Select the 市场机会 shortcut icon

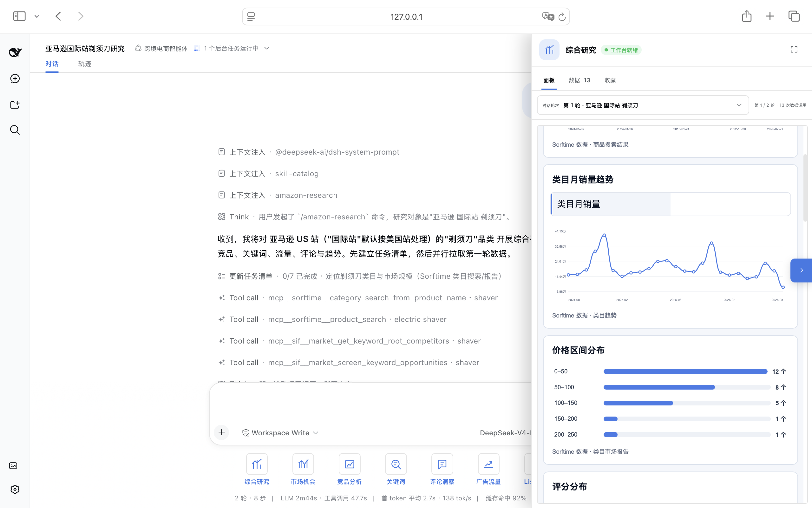[x=303, y=464]
